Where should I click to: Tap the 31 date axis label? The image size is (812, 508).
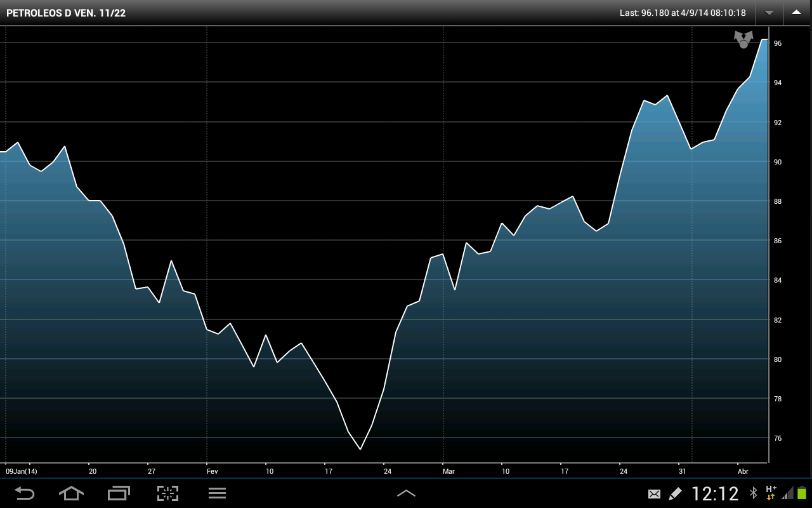[683, 472]
